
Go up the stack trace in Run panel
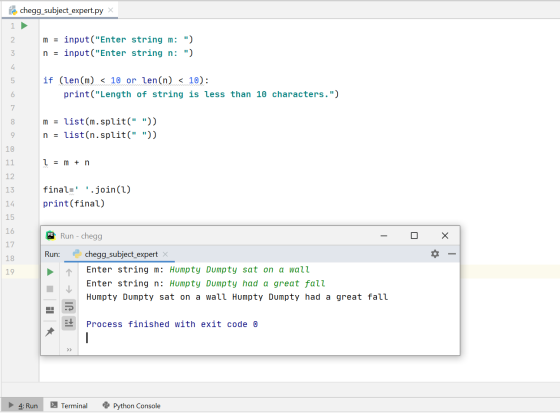69,273
